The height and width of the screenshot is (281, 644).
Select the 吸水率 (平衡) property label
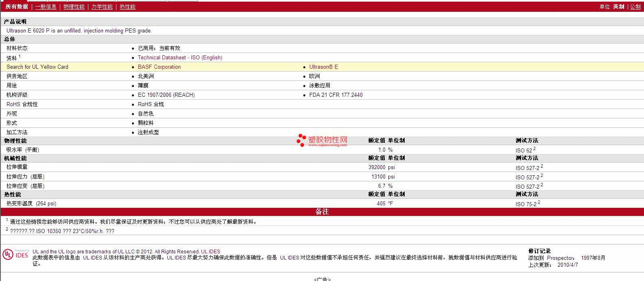23,150
